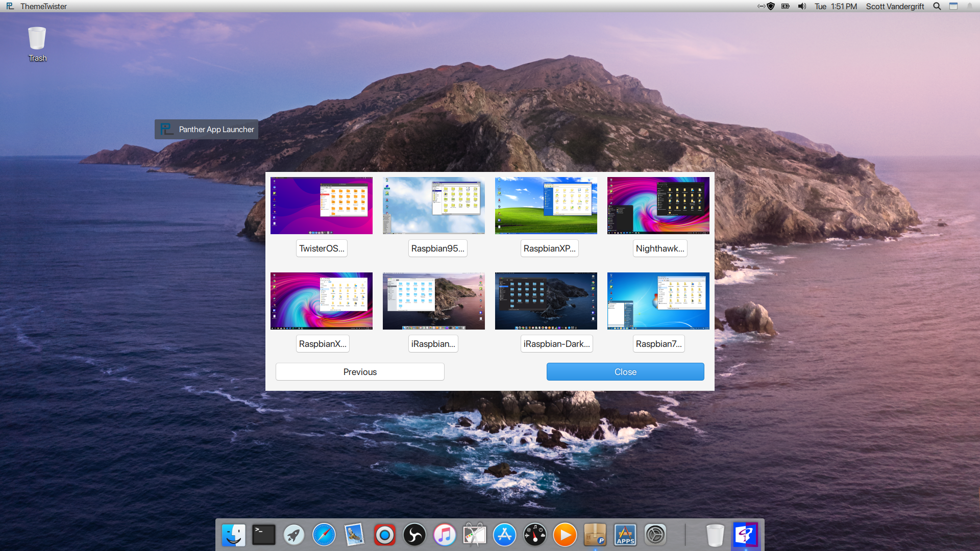
Task: Open the orange media player icon
Action: point(565,535)
